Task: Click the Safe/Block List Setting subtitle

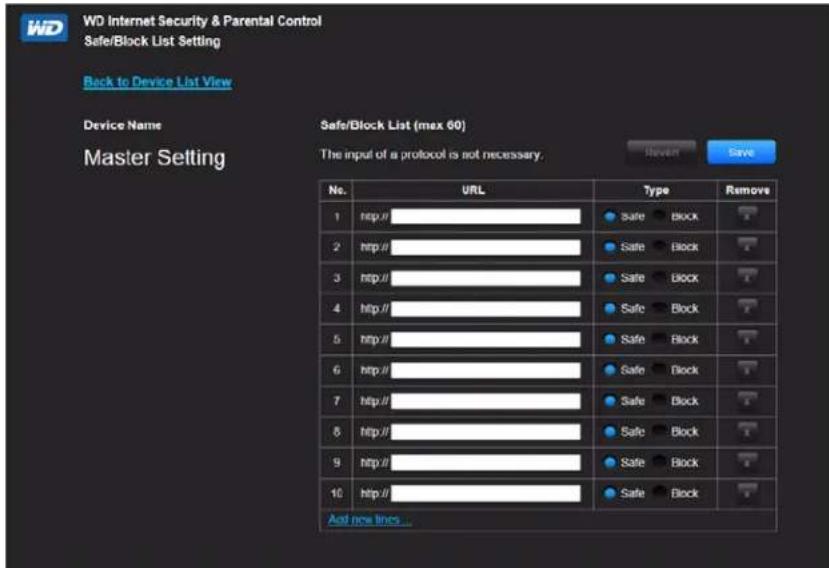Action: pyautogui.click(x=152, y=41)
